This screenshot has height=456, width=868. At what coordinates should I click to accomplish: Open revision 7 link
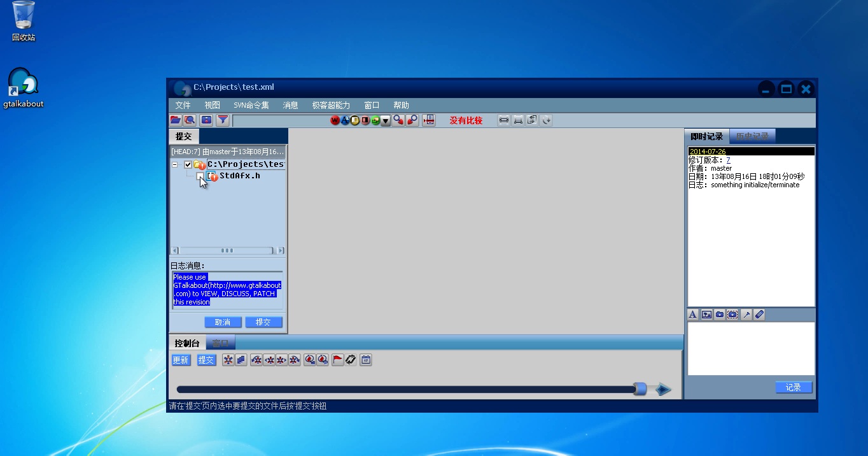coord(729,160)
